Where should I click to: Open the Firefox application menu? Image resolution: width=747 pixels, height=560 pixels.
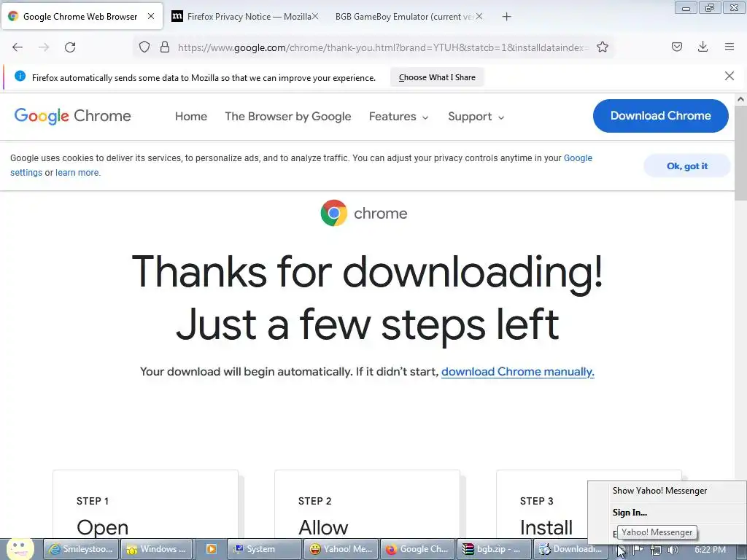pyautogui.click(x=729, y=47)
